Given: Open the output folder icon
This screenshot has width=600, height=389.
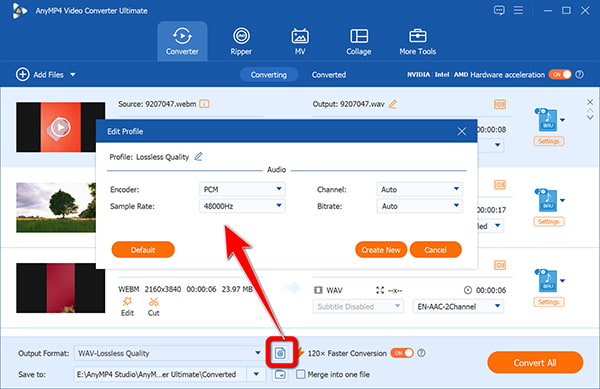Looking at the screenshot, I should [x=280, y=374].
